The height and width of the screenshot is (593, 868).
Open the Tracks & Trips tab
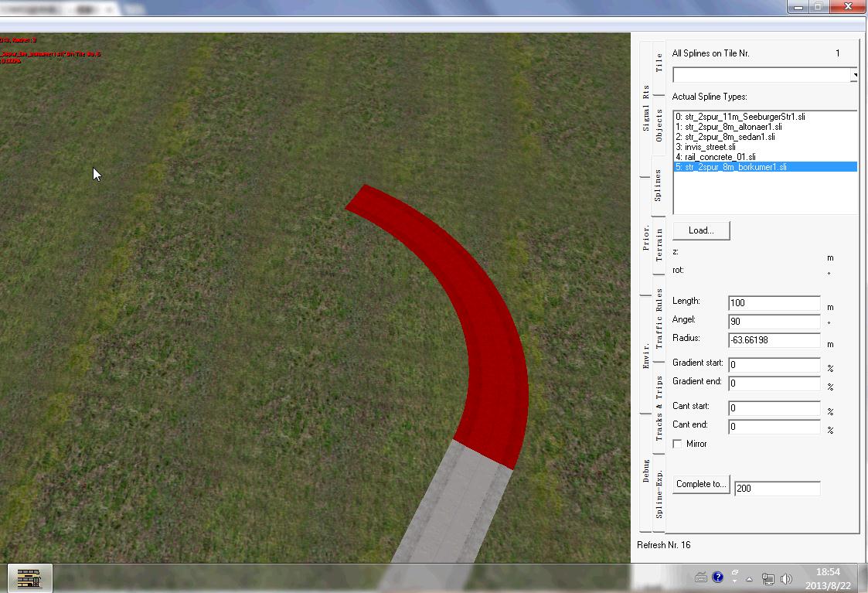pos(659,408)
